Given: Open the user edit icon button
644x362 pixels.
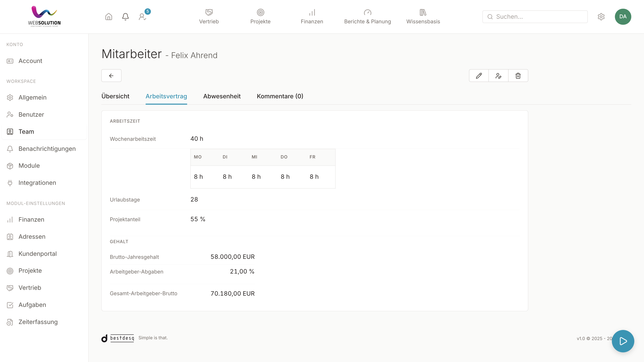Looking at the screenshot, I should tap(498, 76).
